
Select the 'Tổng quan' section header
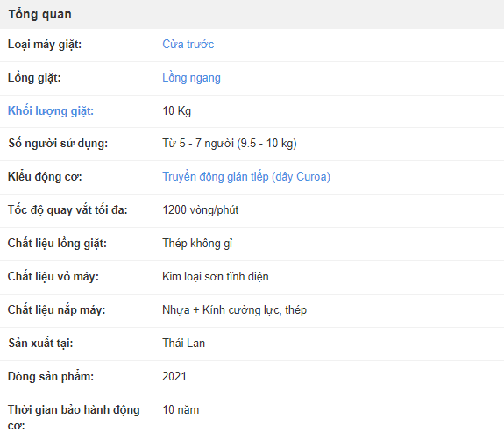[39, 15]
